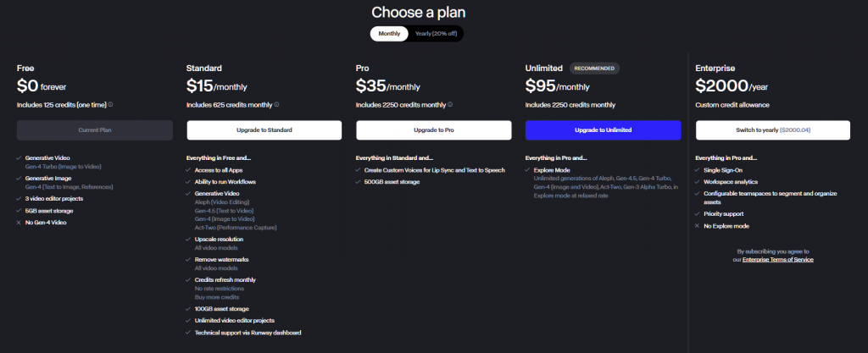Select Monthly billing option

pyautogui.click(x=389, y=34)
